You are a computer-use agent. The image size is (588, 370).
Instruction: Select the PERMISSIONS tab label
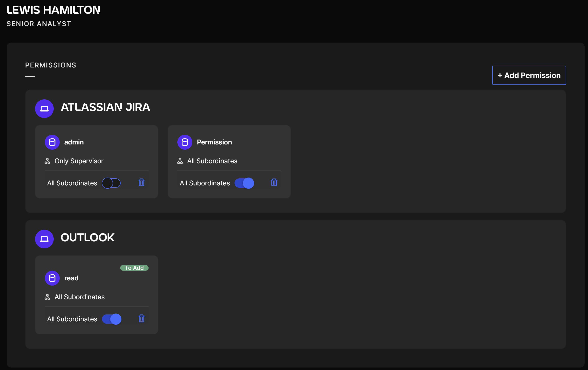51,65
